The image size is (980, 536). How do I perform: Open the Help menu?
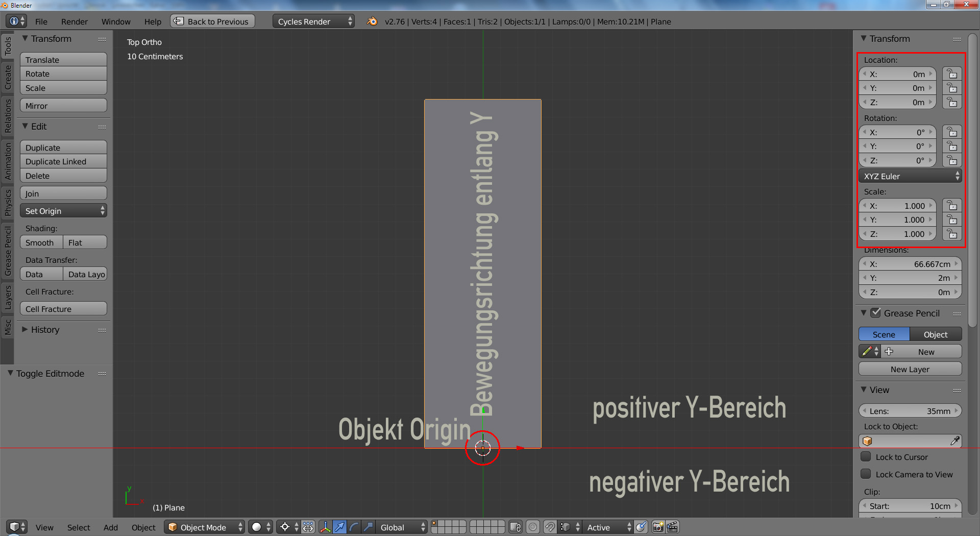coord(153,21)
